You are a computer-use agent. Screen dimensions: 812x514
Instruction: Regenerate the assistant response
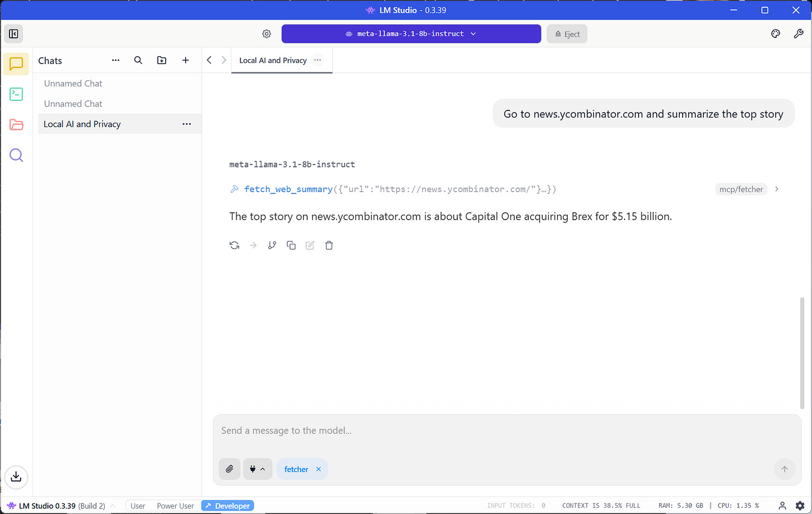[234, 245]
